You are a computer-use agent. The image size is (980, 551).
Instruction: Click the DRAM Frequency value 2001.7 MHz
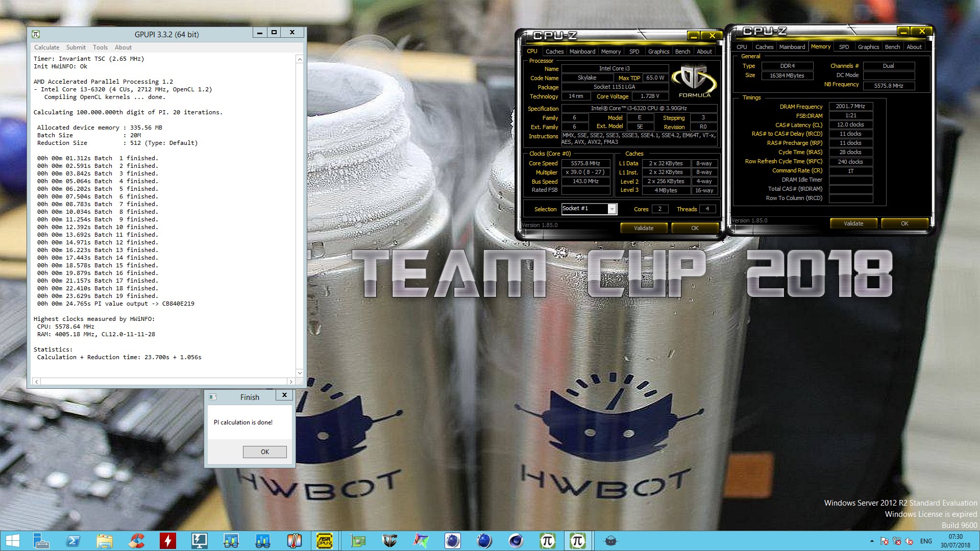pyautogui.click(x=850, y=106)
